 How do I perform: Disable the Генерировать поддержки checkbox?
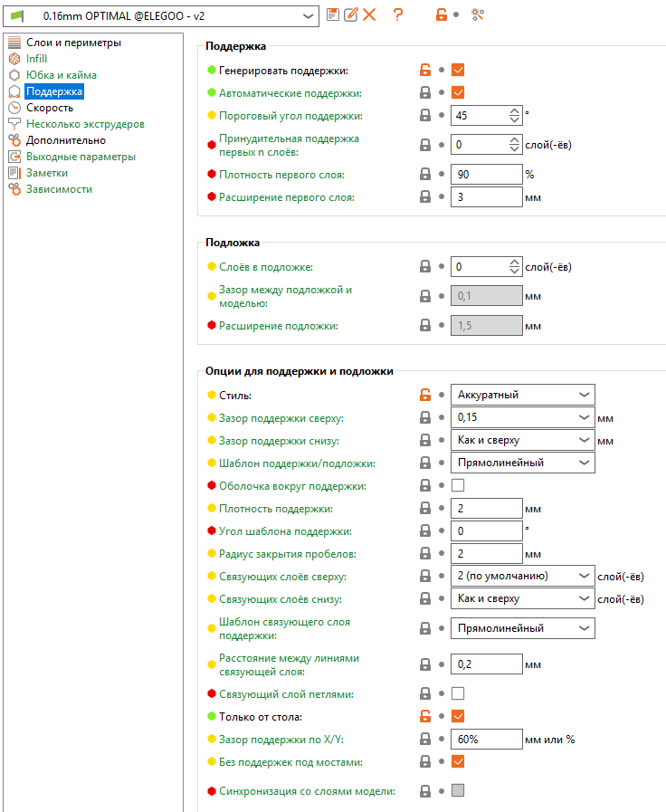(458, 70)
